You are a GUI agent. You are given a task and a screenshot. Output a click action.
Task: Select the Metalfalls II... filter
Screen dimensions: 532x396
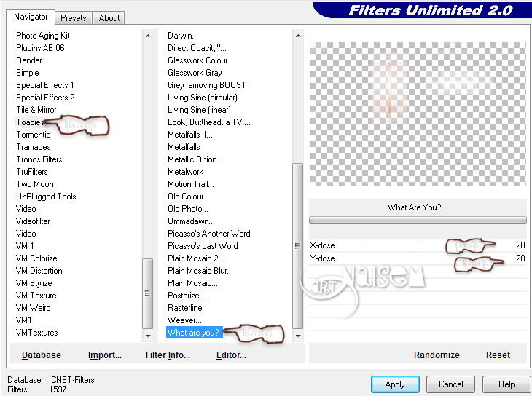[x=190, y=135]
